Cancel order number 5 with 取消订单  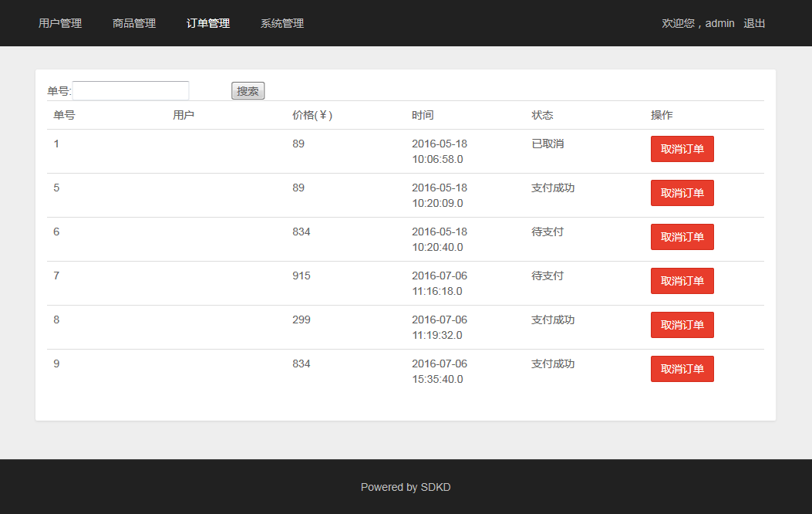[682, 192]
